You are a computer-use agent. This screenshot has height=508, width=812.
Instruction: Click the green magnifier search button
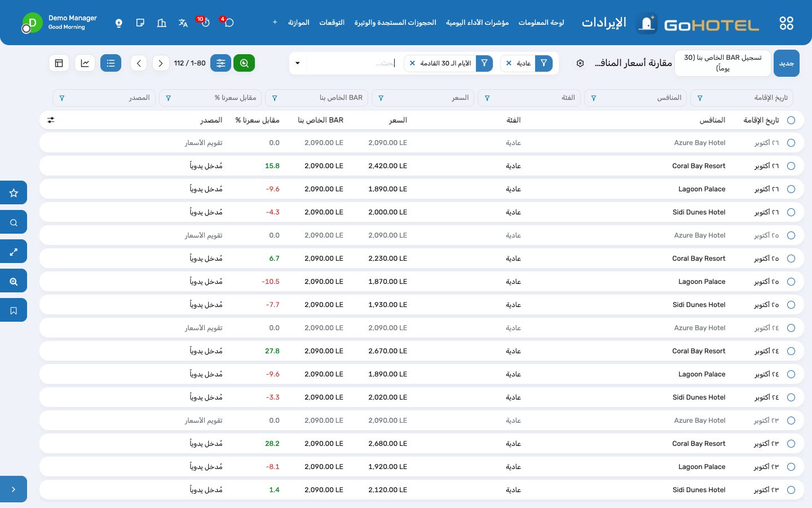point(244,63)
